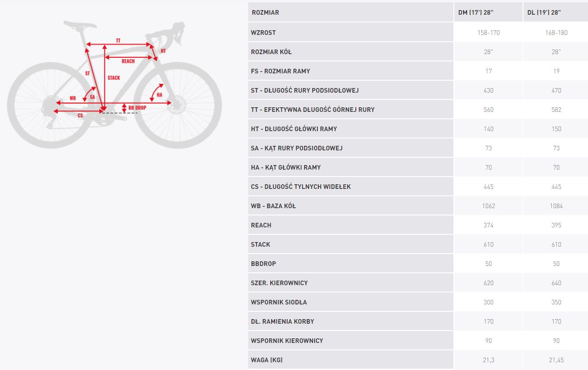Click the bike geometry diagram image

coord(114,84)
